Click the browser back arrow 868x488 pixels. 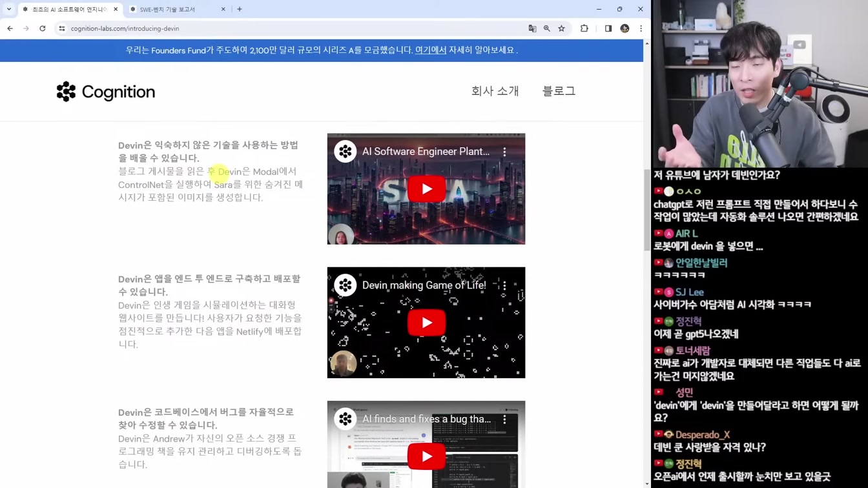click(x=10, y=28)
